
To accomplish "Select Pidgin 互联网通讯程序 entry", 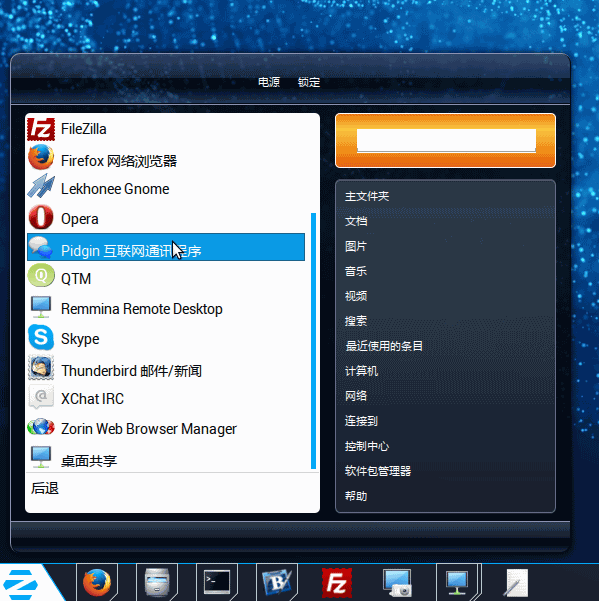I will click(166, 247).
